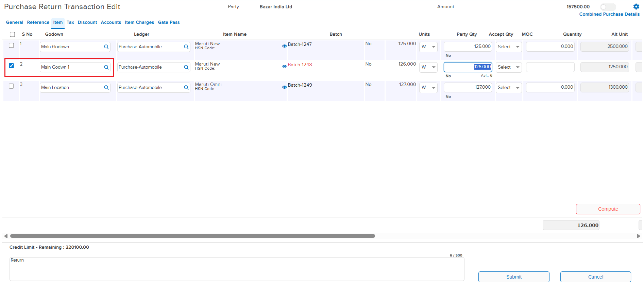View batch details for Batch-1247

point(284,46)
